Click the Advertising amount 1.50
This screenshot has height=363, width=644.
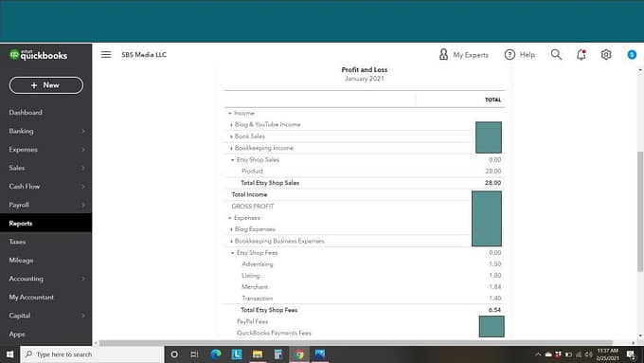[x=495, y=263]
